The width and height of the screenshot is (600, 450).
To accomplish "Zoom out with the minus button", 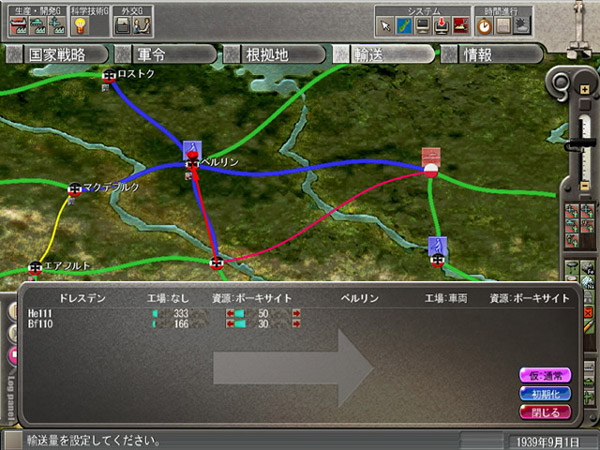I will tap(584, 186).
